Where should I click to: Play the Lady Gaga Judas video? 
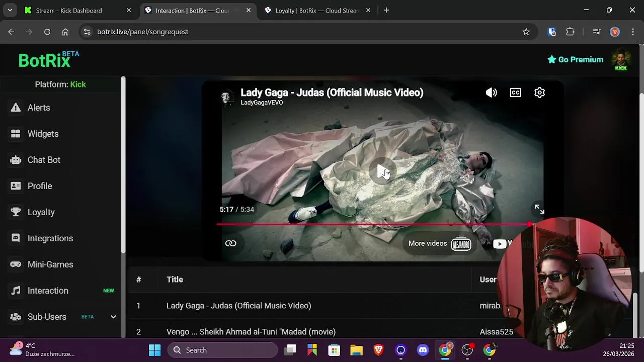coord(383,171)
